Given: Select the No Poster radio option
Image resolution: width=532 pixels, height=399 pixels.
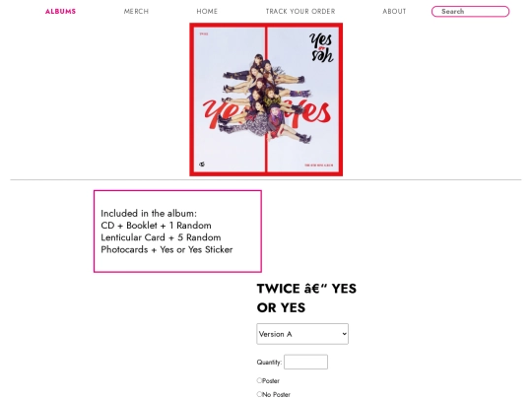Looking at the screenshot, I should coord(259,394).
